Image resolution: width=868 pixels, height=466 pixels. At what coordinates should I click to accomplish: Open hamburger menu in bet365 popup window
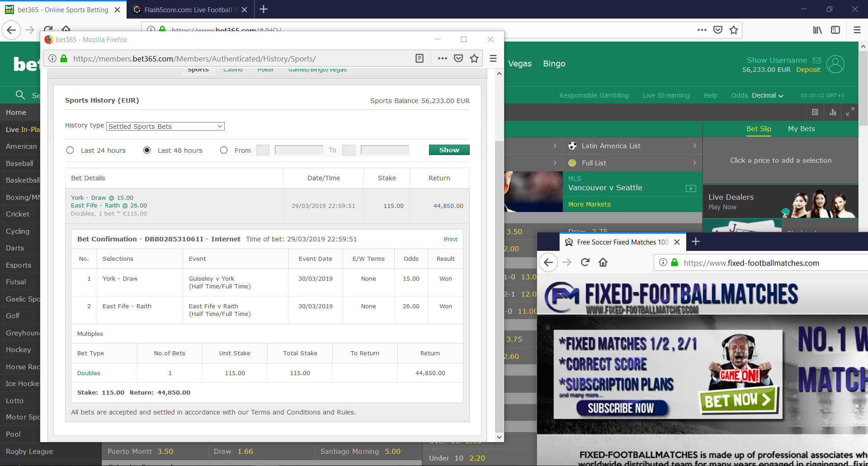493,58
